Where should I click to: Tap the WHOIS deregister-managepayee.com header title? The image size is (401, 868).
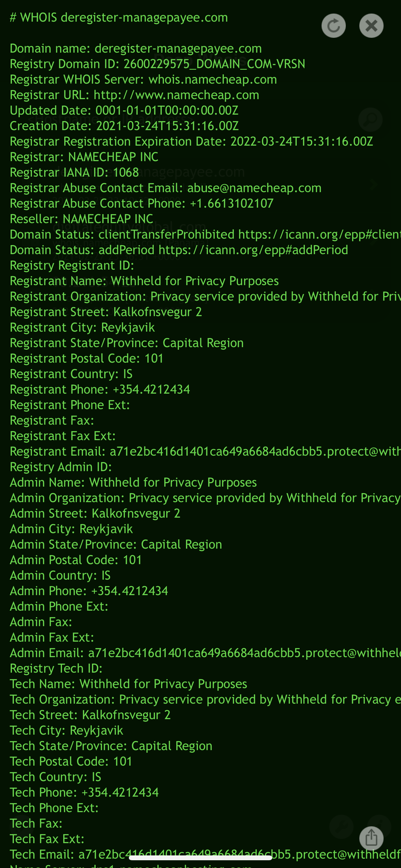click(x=119, y=17)
